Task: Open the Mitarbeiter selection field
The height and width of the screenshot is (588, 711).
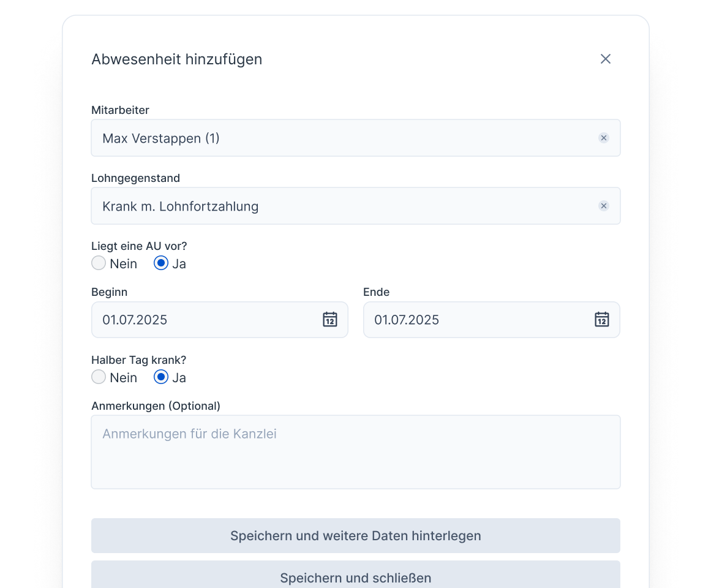Action: 306,138
